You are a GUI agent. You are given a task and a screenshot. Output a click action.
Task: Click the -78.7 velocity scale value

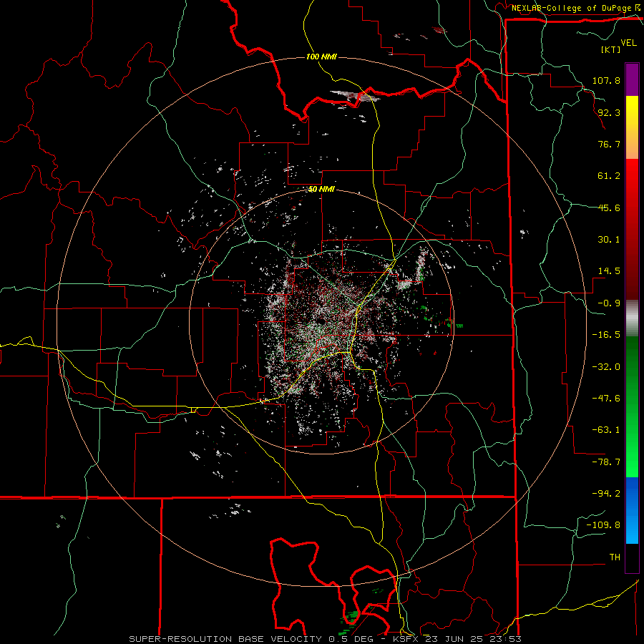click(606, 462)
